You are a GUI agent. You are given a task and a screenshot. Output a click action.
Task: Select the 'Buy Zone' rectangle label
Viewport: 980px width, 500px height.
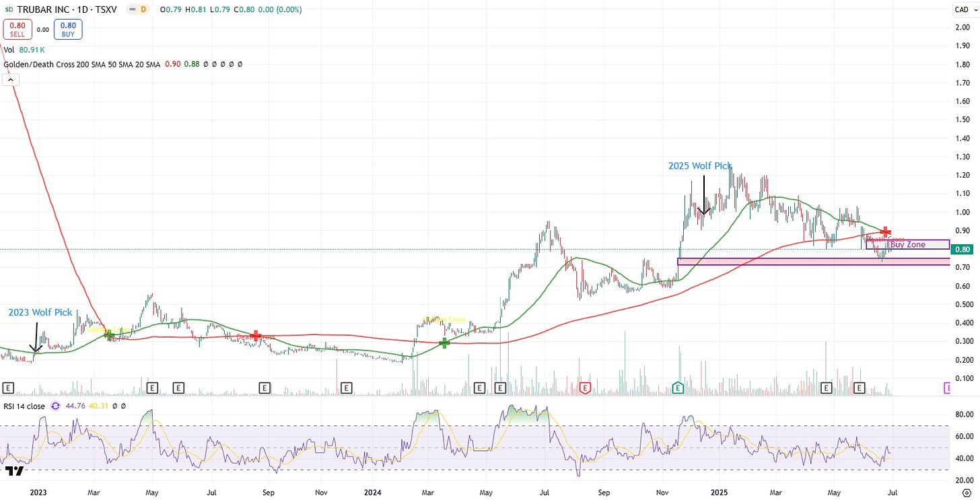click(908, 245)
